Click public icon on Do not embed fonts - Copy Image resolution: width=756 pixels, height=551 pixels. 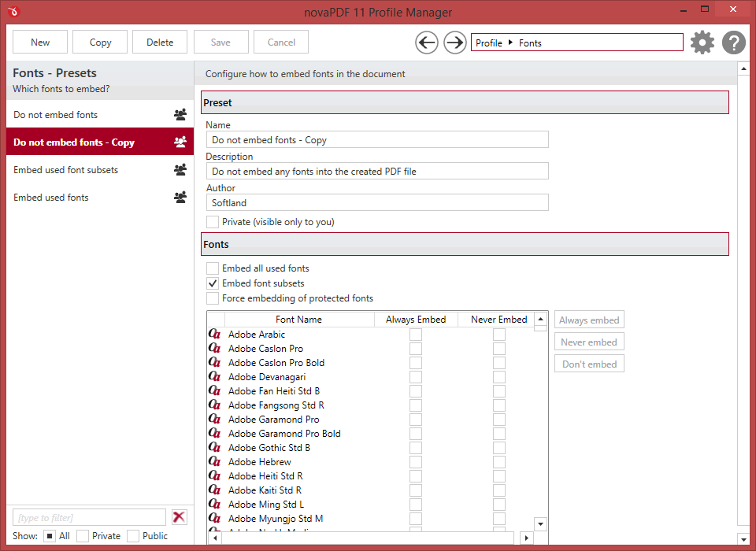pos(180,142)
